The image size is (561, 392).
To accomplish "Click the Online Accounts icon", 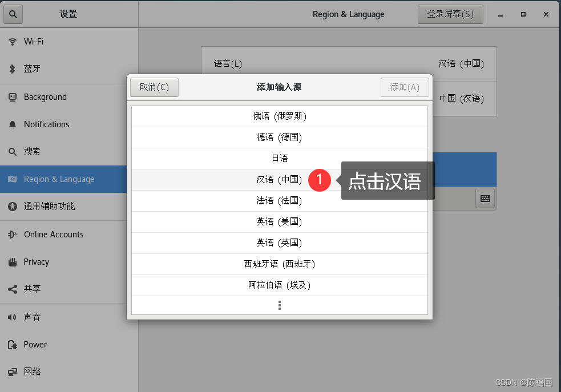I will point(13,235).
